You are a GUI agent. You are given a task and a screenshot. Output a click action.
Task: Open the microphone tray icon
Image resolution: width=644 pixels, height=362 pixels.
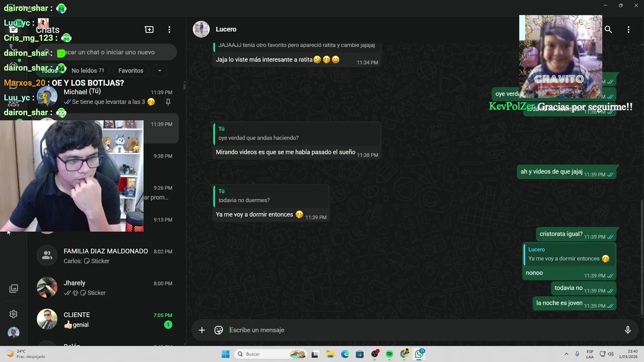[x=577, y=354]
